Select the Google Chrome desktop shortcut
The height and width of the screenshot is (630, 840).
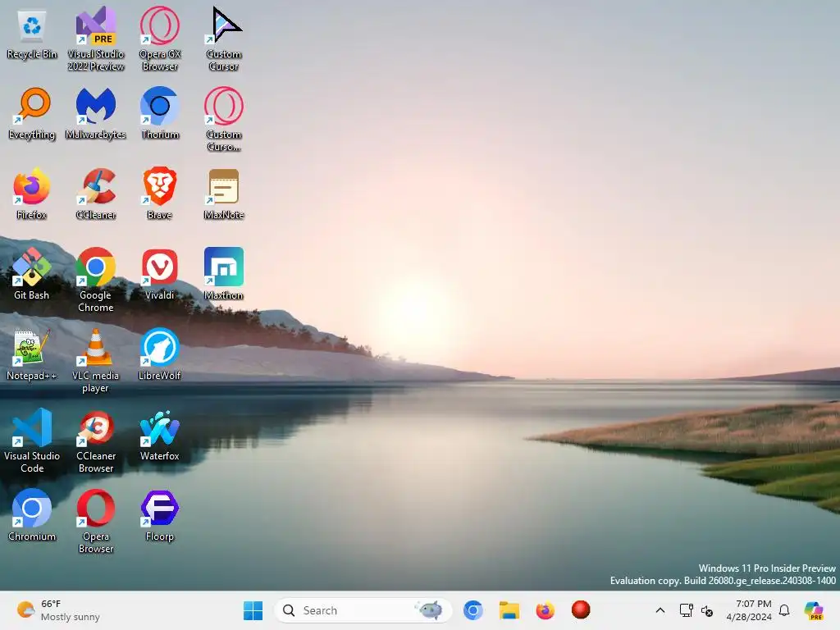tap(96, 280)
